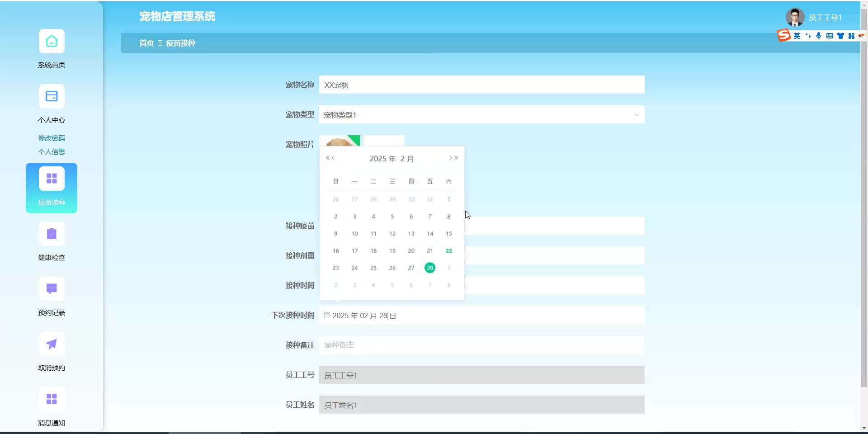Open the 预约记录 chat bubble icon
868x434 pixels.
52,289
